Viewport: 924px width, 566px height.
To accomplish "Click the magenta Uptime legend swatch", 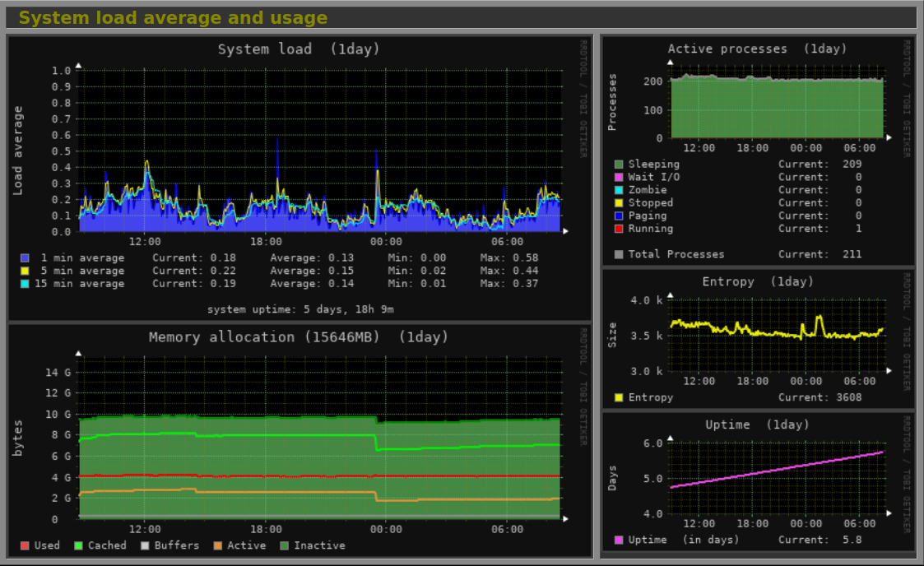I will 619,540.
